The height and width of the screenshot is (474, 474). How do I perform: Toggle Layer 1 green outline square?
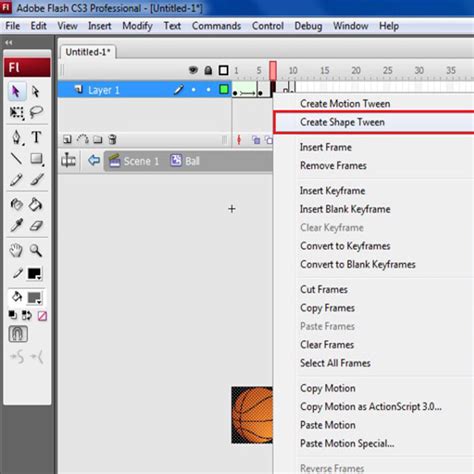[224, 89]
